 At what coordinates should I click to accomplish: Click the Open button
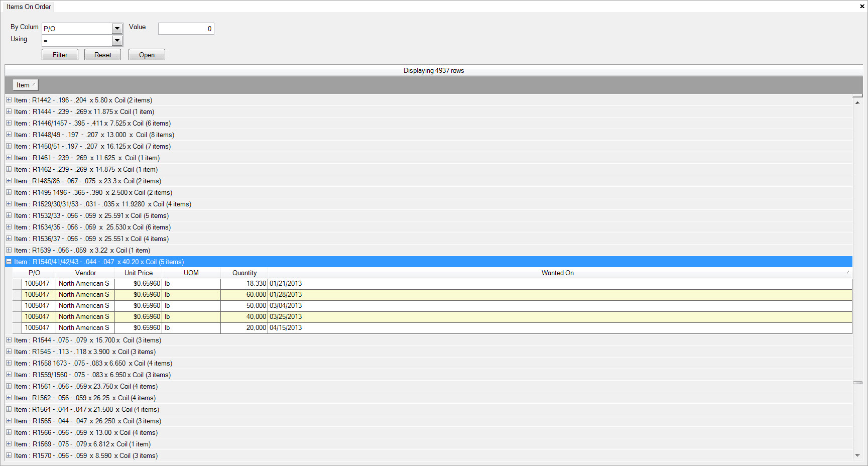[x=147, y=55]
